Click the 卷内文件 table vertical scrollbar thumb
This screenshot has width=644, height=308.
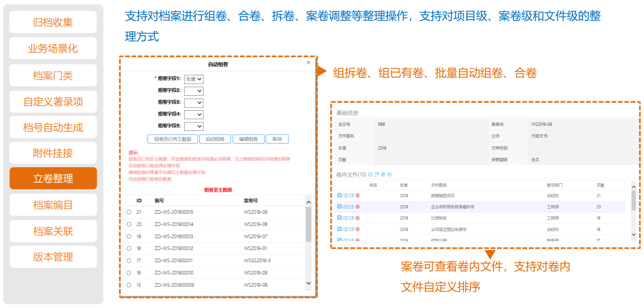[x=633, y=200]
